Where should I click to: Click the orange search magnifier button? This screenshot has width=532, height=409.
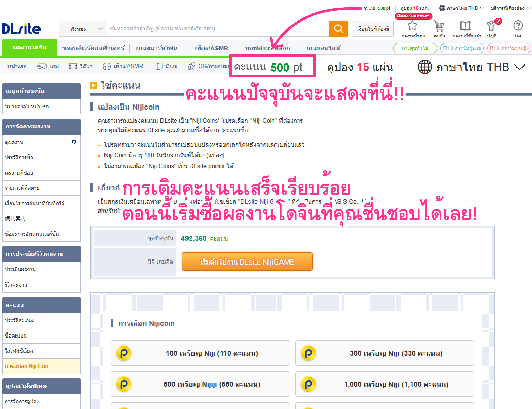(x=338, y=29)
